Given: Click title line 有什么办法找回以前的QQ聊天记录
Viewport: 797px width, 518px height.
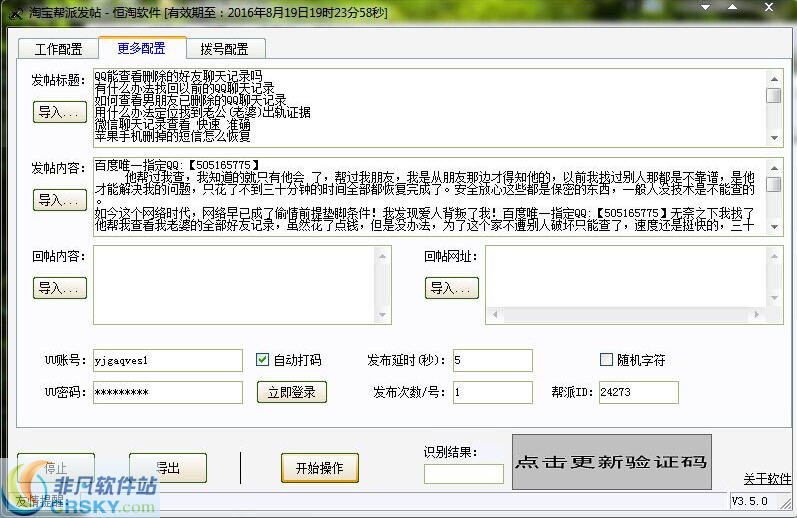Looking at the screenshot, I should tap(185, 88).
